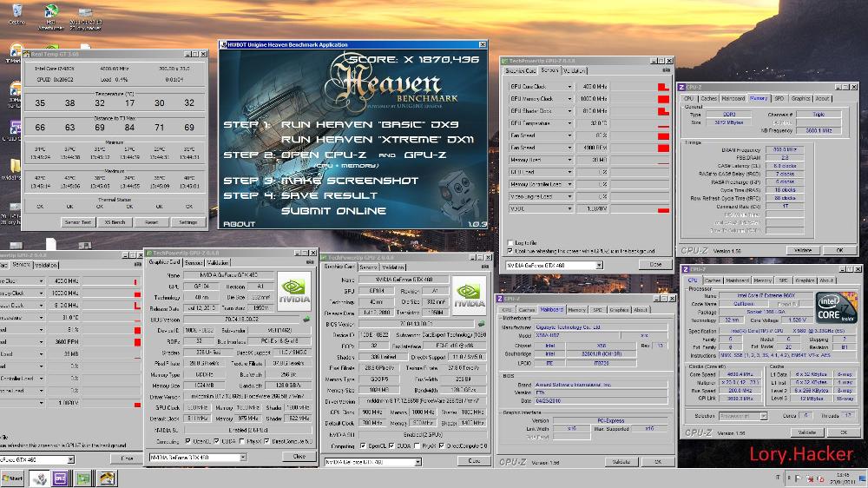Open the Selection processor dropdown in CPU-Z
This screenshot has height=488, width=868.
[x=763, y=415]
